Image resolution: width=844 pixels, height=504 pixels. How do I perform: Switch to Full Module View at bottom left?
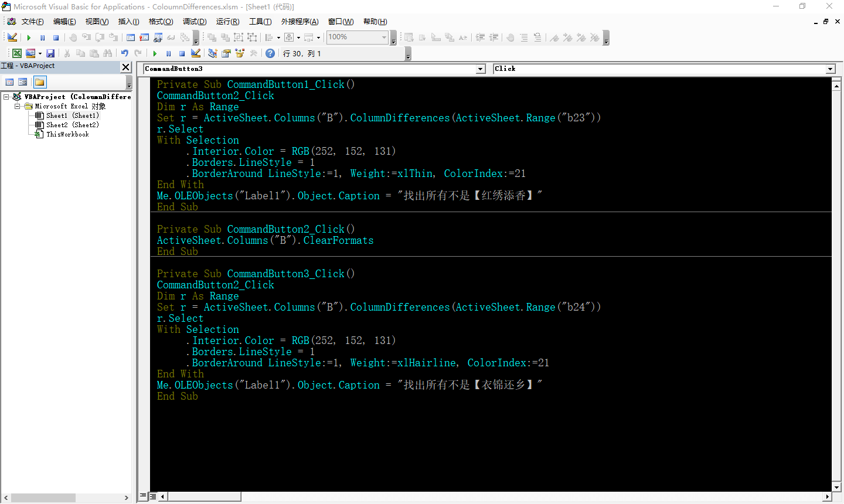pos(153,496)
